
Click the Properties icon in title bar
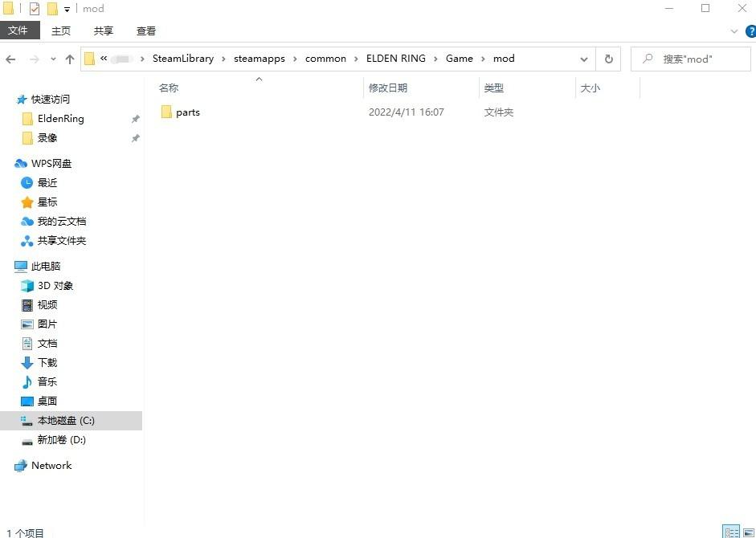(x=34, y=9)
